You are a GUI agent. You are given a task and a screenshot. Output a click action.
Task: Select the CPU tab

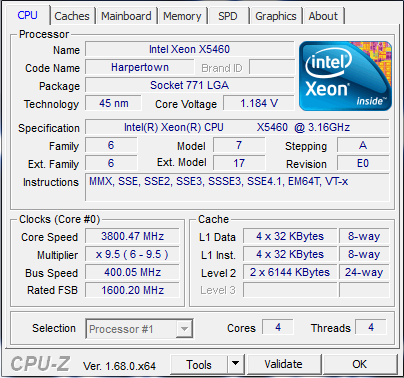(x=28, y=15)
